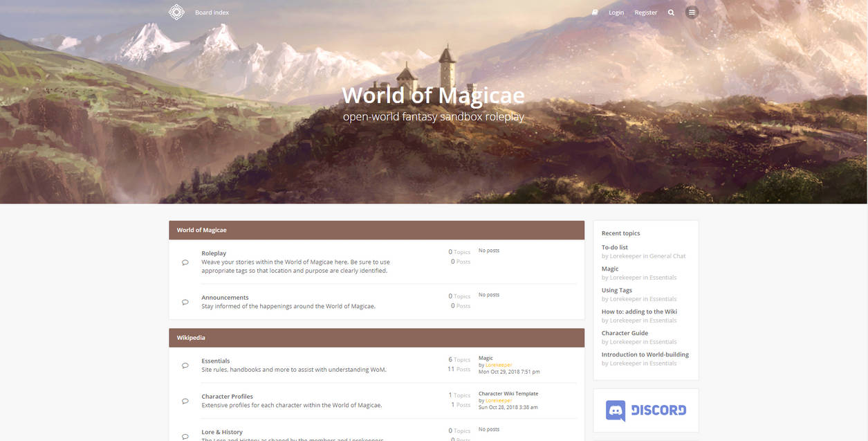
Task: Open the World of Magicae category header
Action: (x=201, y=230)
